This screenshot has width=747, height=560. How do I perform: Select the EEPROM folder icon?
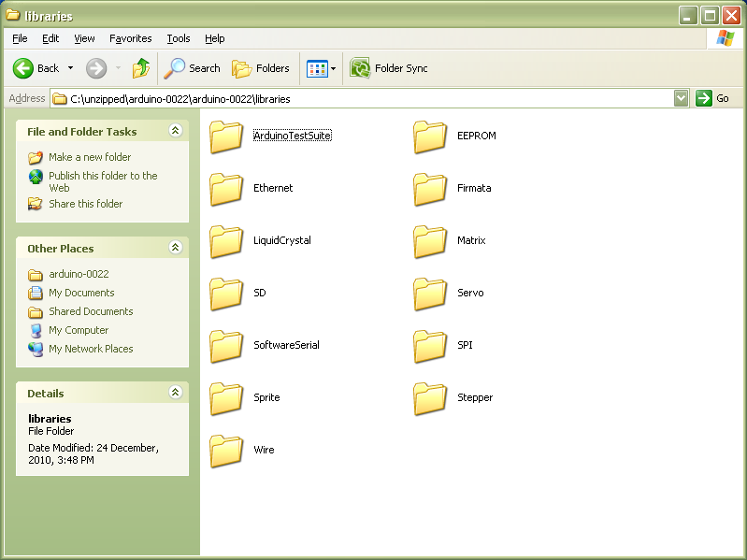pos(430,136)
